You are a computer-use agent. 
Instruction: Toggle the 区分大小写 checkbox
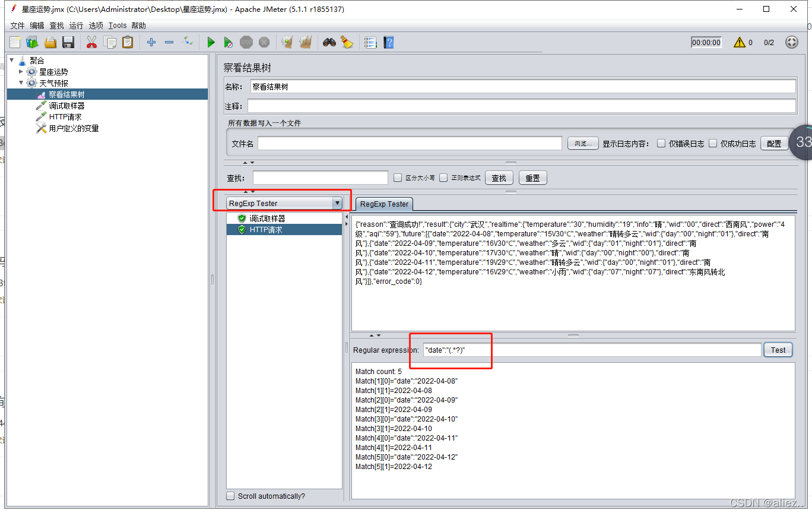(x=398, y=178)
